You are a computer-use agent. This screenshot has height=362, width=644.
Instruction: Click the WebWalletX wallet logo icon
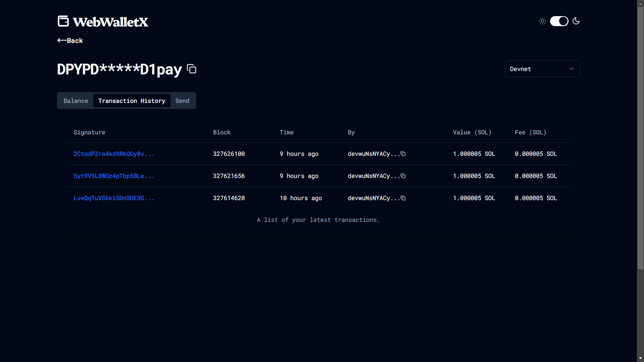tap(63, 21)
